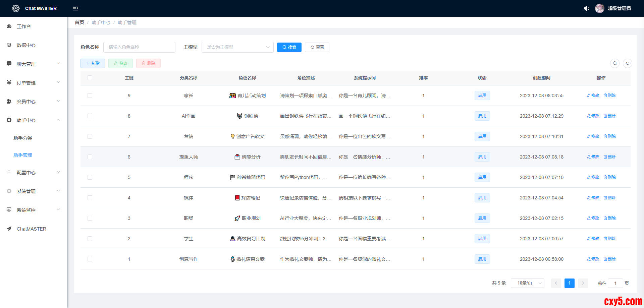Screen dimensions: 644x308
Task: Click the speaker announcement icon in header
Action: click(x=586, y=8)
